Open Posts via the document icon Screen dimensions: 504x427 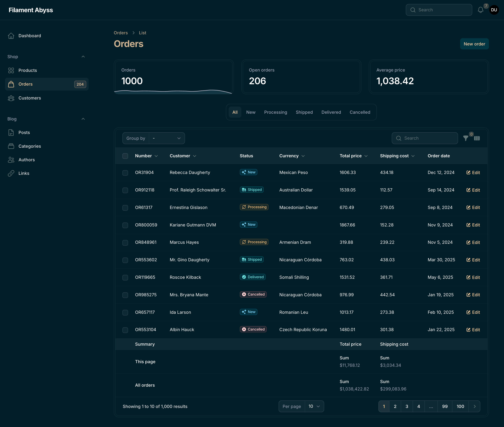click(x=11, y=132)
